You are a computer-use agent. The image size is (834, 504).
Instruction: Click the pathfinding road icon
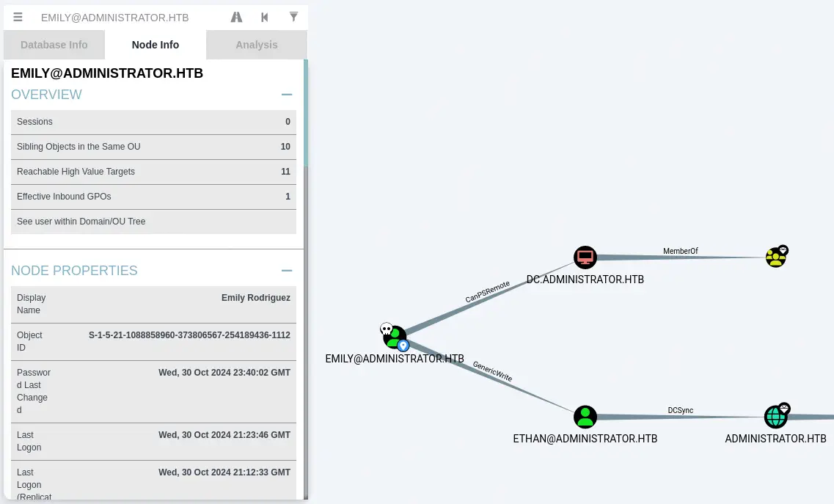[x=236, y=17]
